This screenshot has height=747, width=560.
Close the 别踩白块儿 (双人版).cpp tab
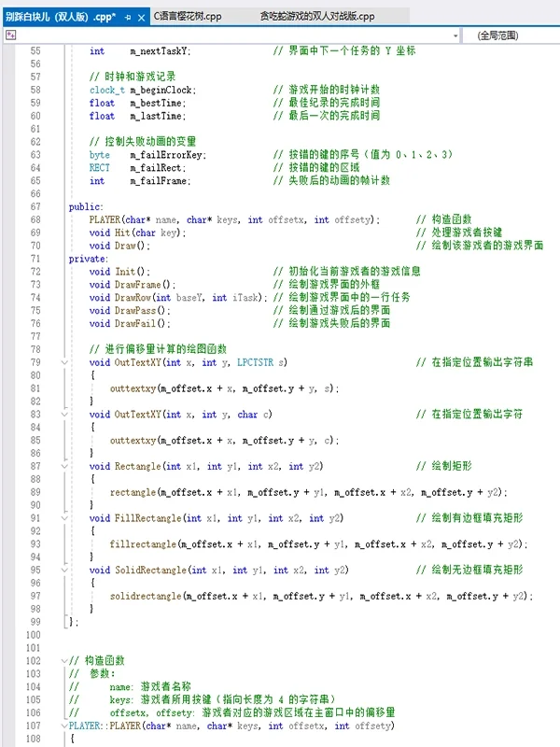tap(142, 18)
